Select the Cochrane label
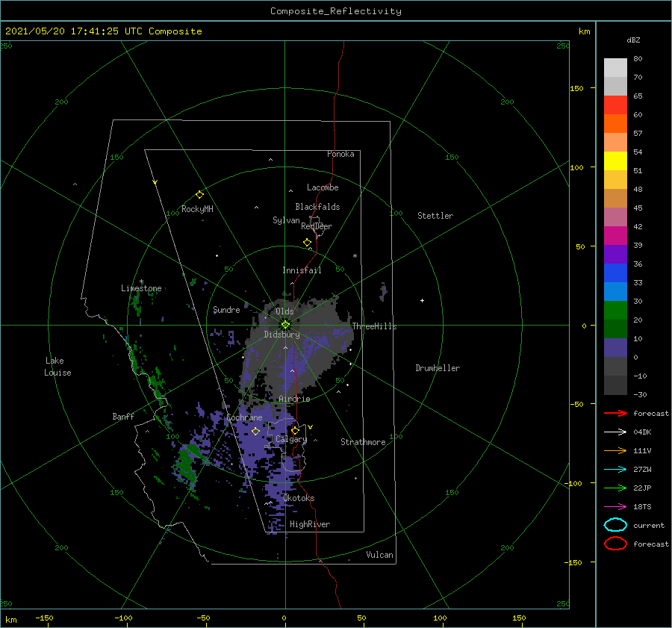 (x=244, y=417)
